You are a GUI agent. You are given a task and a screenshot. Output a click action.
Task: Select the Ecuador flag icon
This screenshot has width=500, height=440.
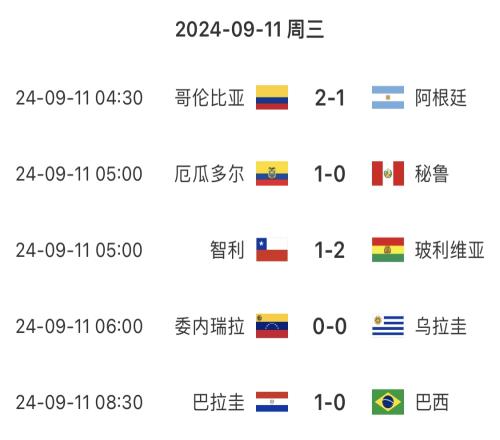272,173
